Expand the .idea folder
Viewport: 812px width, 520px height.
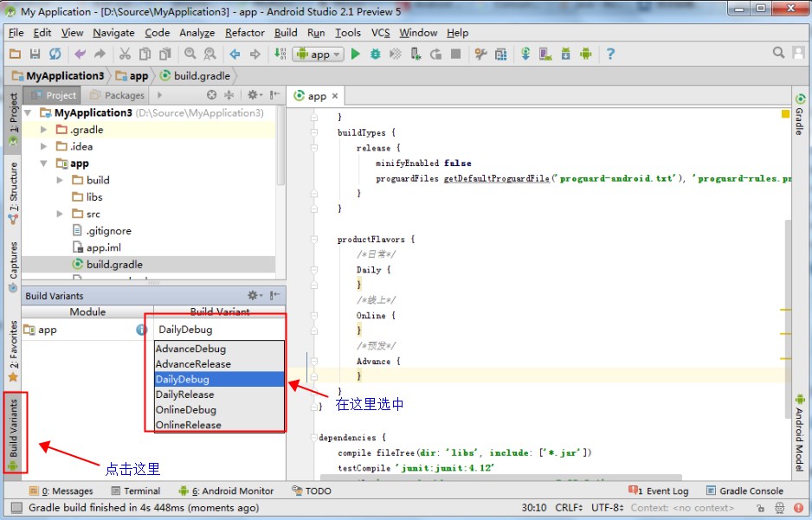click(x=44, y=146)
